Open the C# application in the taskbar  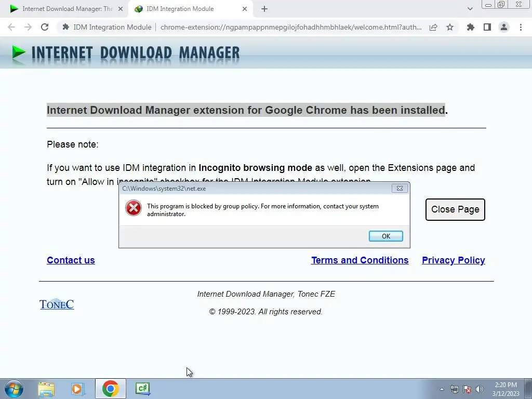142,389
